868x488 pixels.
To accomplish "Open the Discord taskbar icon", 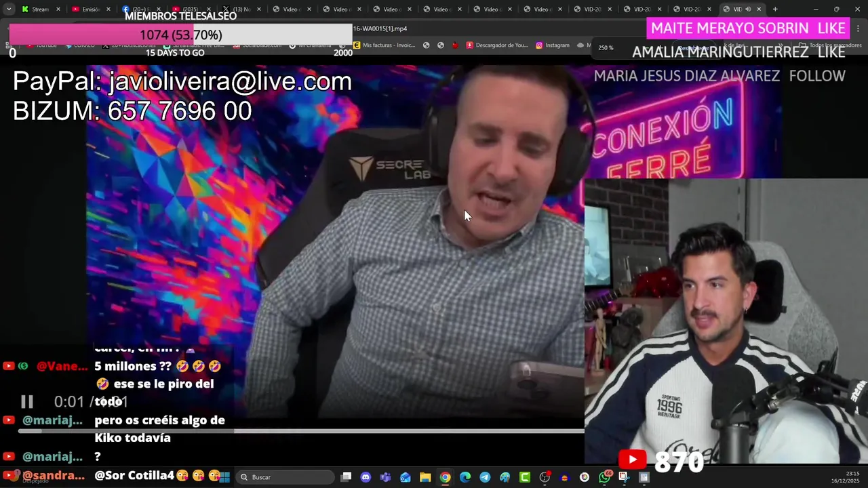I will point(366,477).
